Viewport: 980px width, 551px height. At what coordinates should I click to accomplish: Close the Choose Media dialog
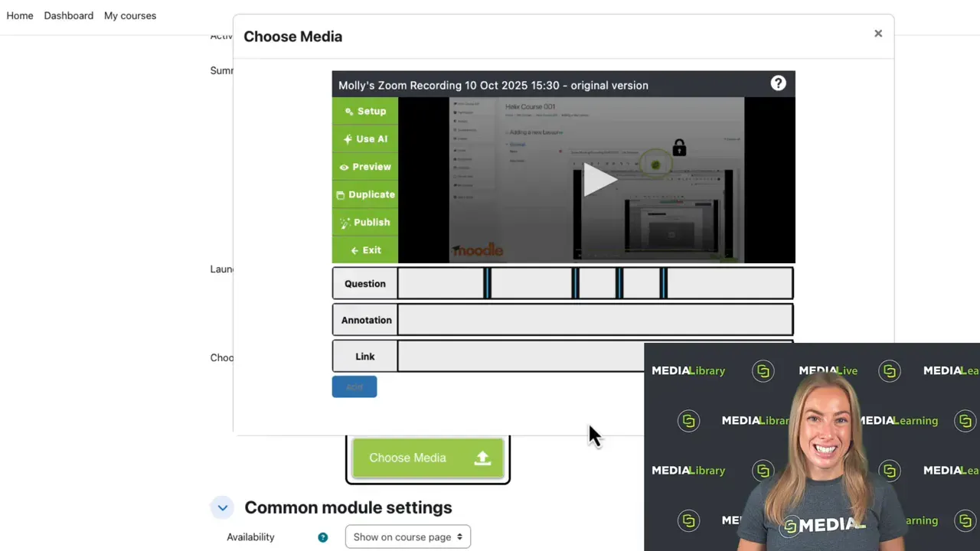878,34
